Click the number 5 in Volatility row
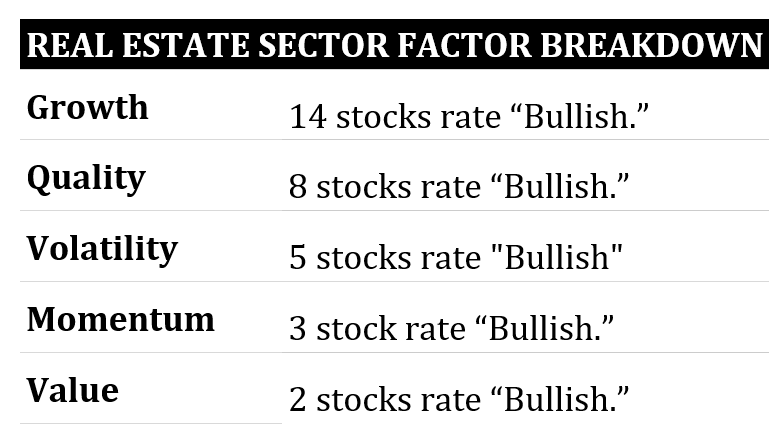Image resolution: width=779 pixels, height=441 pixels. tap(298, 259)
